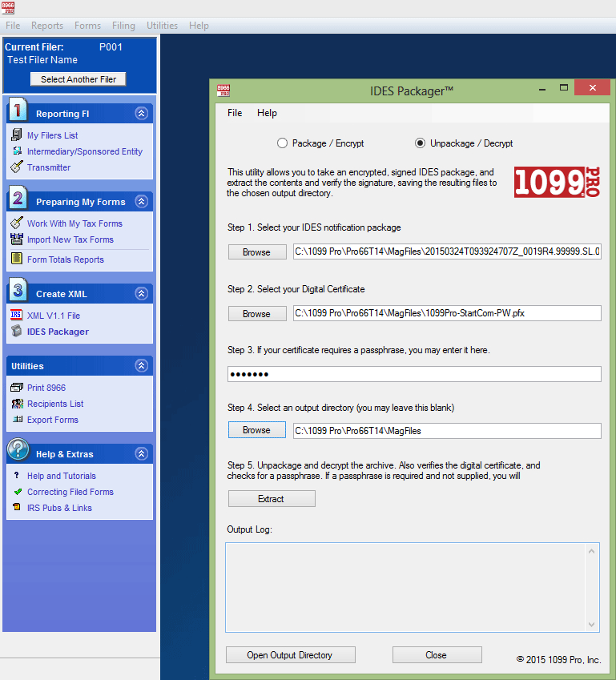Open the Recipients List link
This screenshot has width=616, height=680.
click(55, 404)
